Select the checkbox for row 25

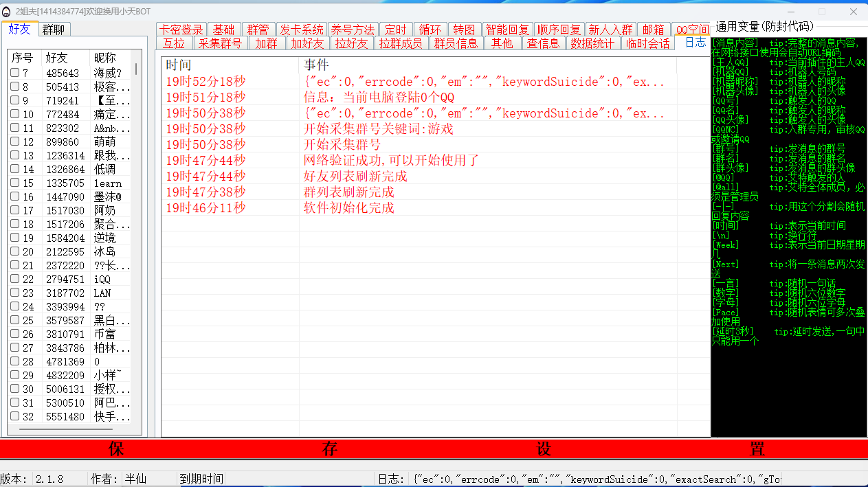15,320
